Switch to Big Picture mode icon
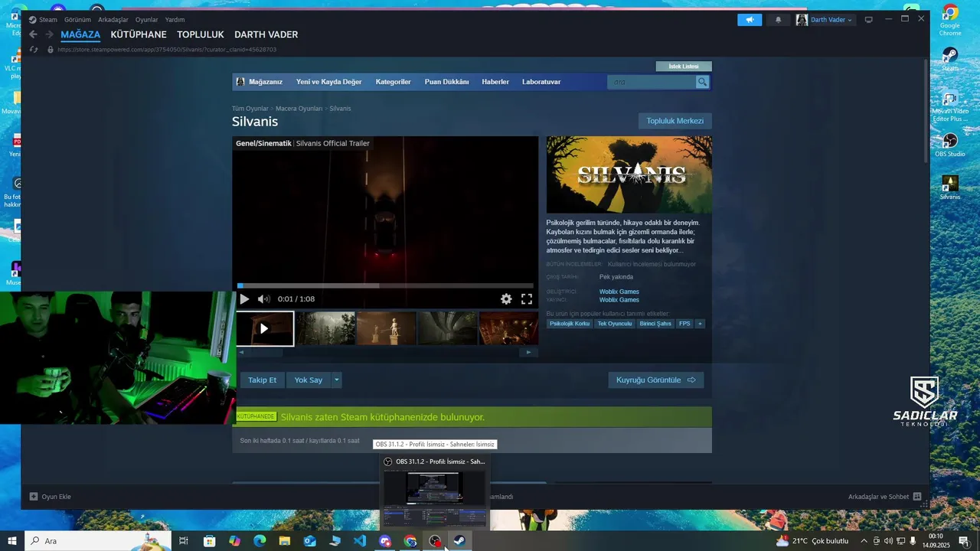The image size is (980, 551). tap(868, 20)
